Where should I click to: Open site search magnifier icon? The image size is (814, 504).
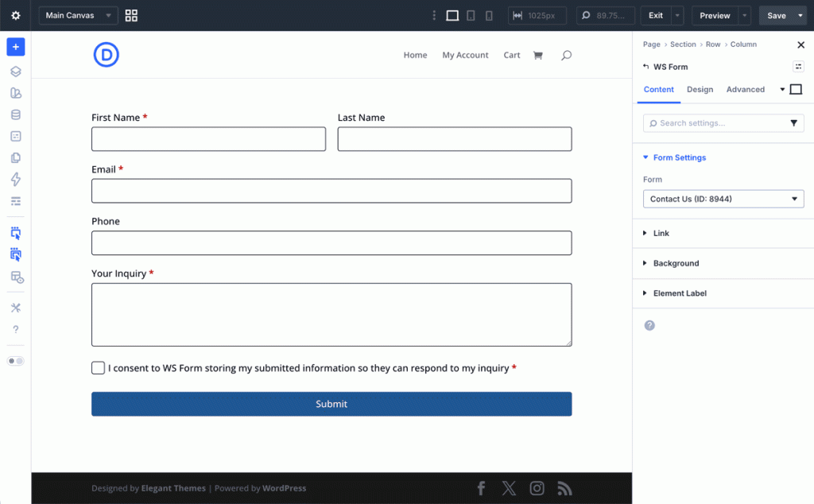pyautogui.click(x=566, y=55)
